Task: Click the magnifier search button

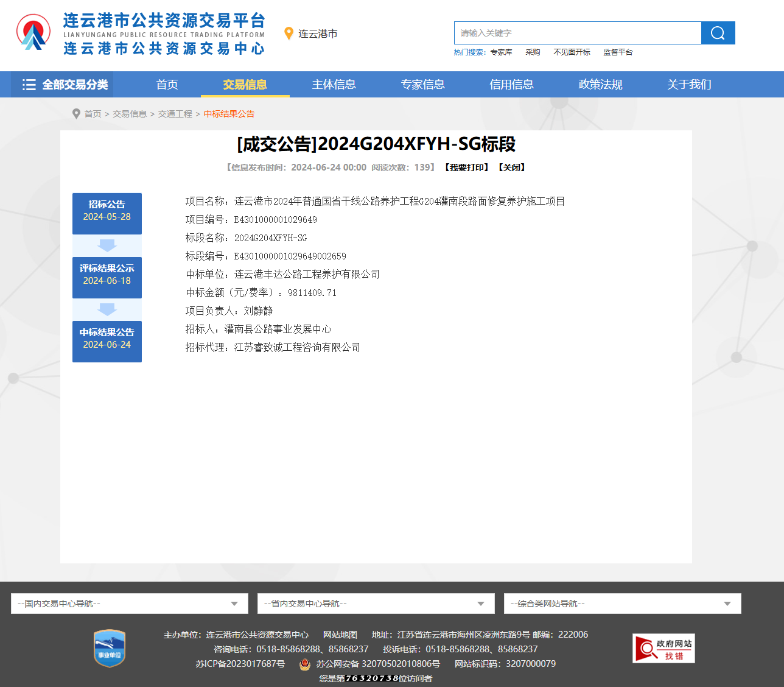Action: point(718,33)
